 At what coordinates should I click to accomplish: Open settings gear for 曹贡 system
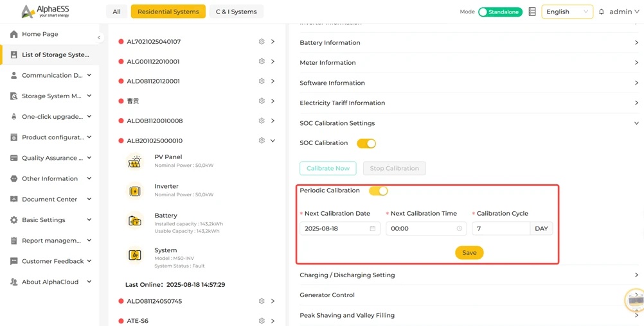[261, 101]
